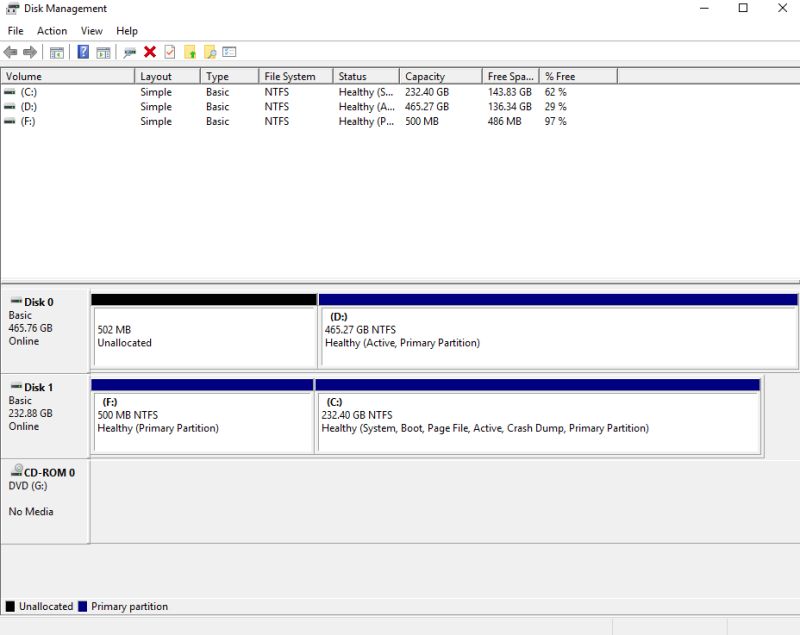Open the File menu
The height and width of the screenshot is (635, 800).
15,30
